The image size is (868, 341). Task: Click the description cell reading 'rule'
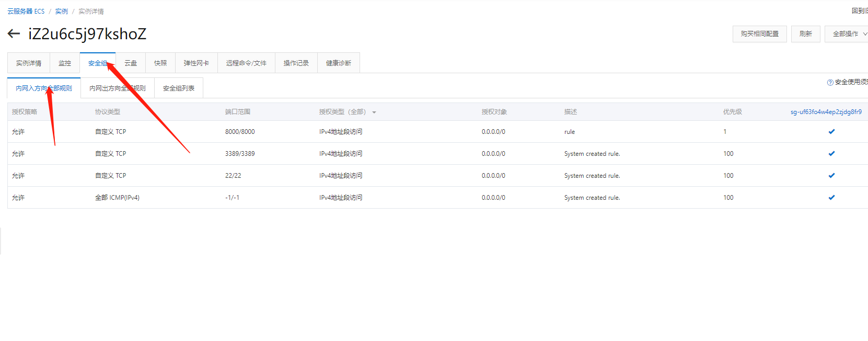(570, 132)
